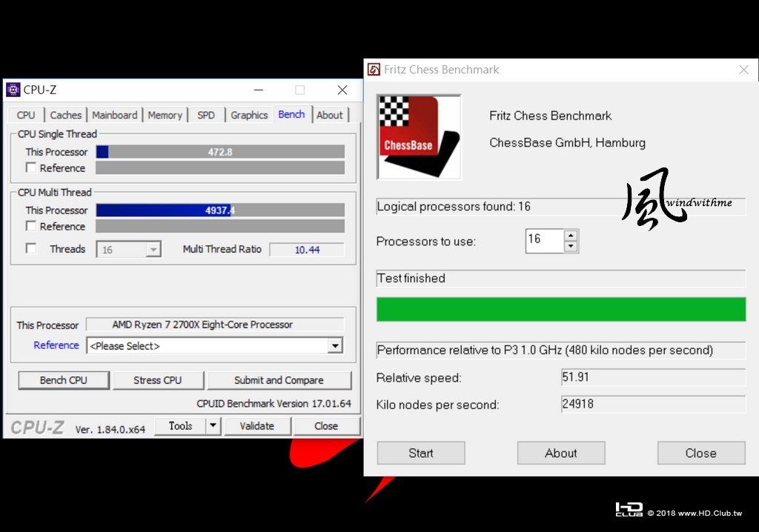Open the Reference processor Please Select dropdown
This screenshot has height=532, width=759.
(x=334, y=345)
